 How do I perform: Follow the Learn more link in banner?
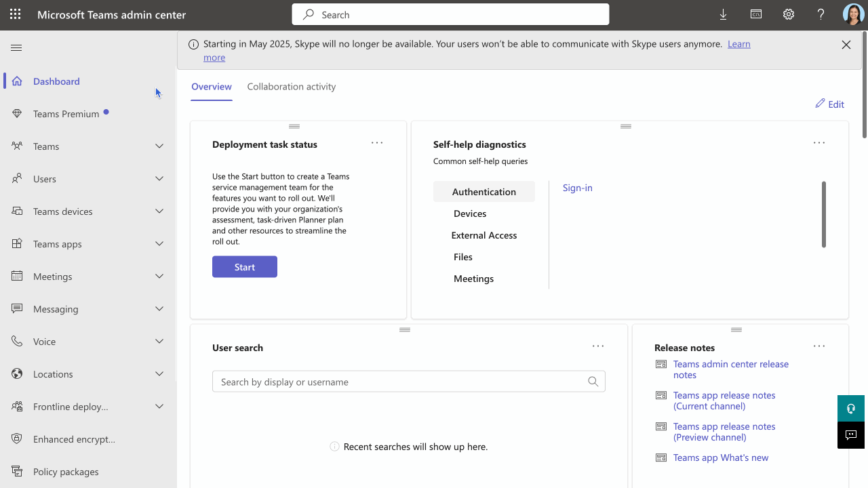[739, 44]
